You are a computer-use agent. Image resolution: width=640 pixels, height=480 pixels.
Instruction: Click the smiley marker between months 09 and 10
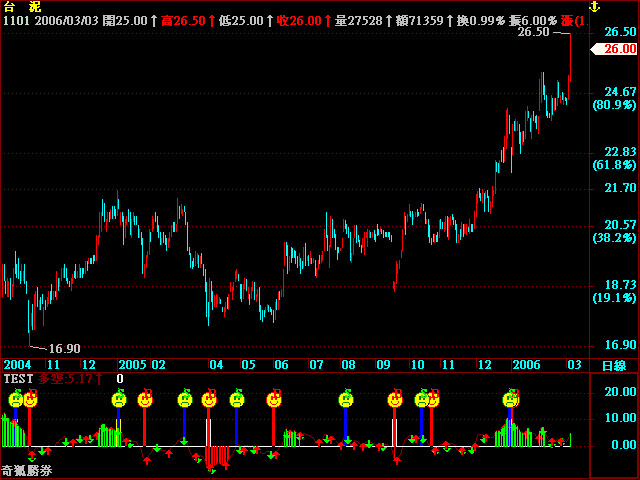click(x=395, y=400)
